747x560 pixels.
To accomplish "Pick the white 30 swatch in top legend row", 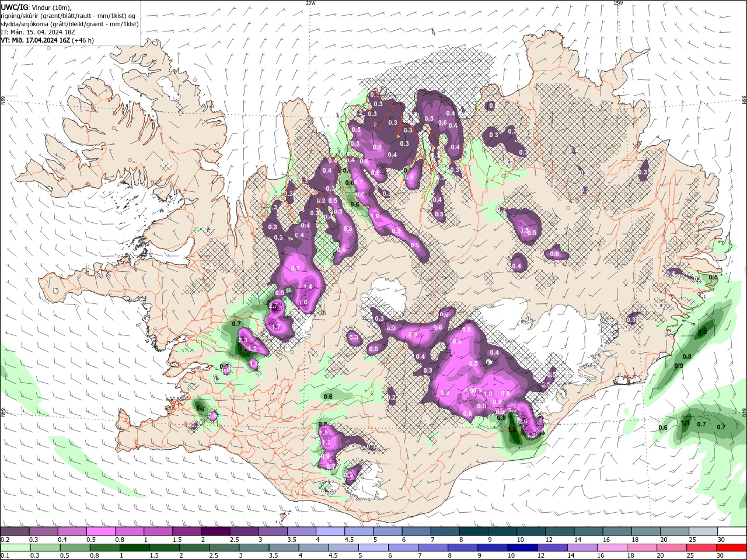I will coord(732,531).
